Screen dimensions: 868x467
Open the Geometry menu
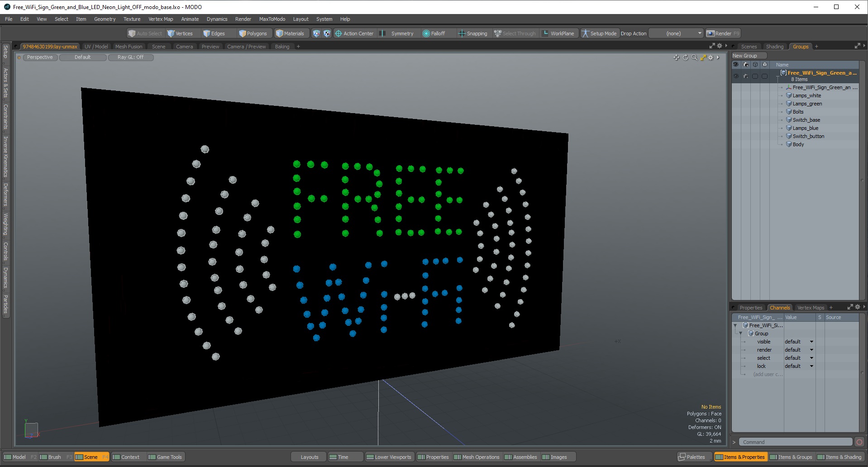coord(105,19)
